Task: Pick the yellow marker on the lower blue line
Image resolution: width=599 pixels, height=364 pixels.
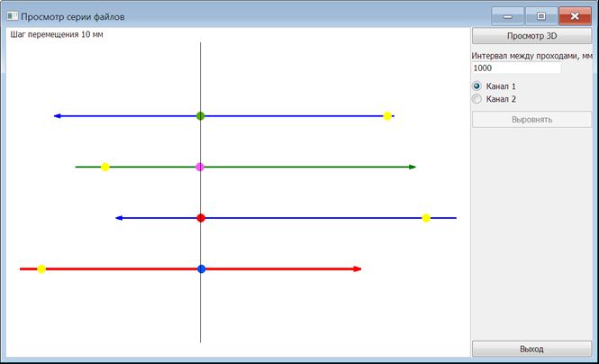Action: click(x=426, y=218)
